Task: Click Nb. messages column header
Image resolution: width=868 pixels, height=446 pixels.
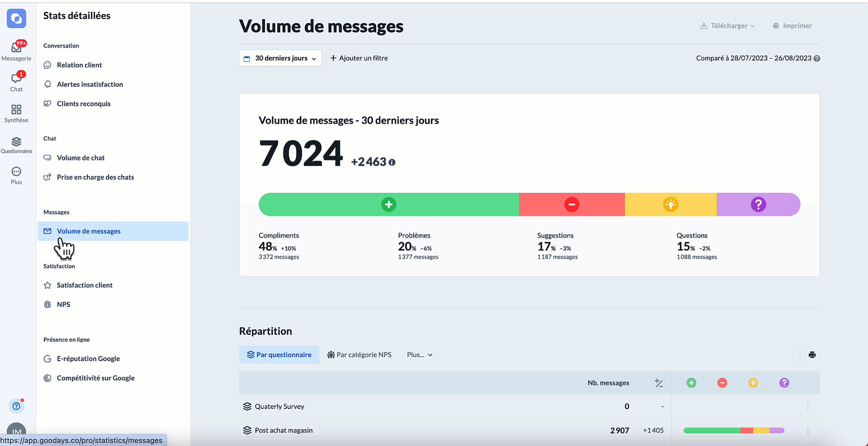Action: coord(608,383)
